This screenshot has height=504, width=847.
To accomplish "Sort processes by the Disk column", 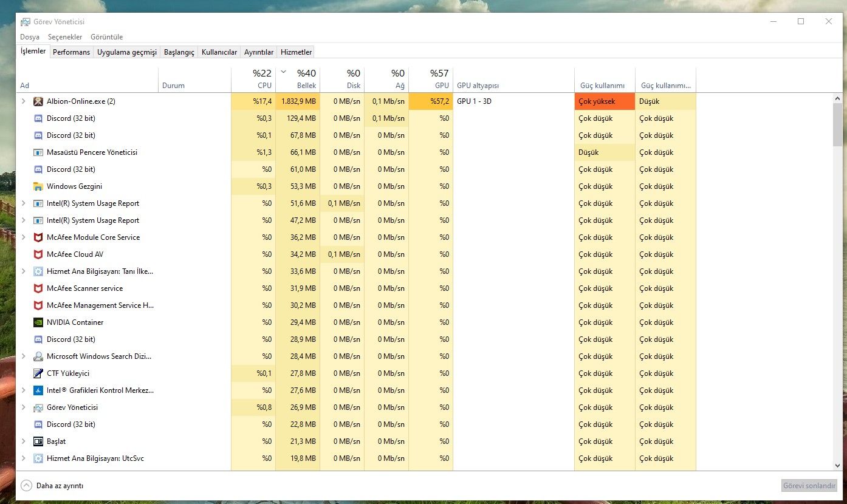I will (x=342, y=80).
